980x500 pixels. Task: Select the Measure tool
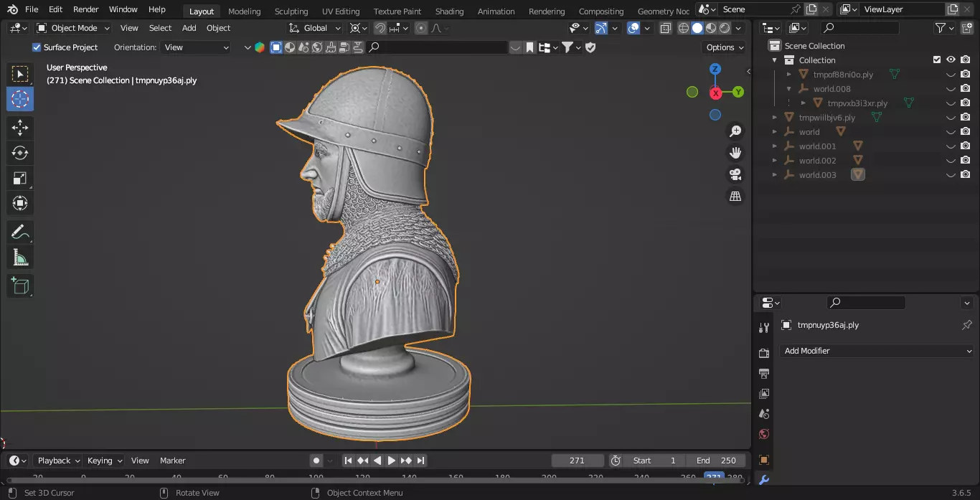(20, 257)
